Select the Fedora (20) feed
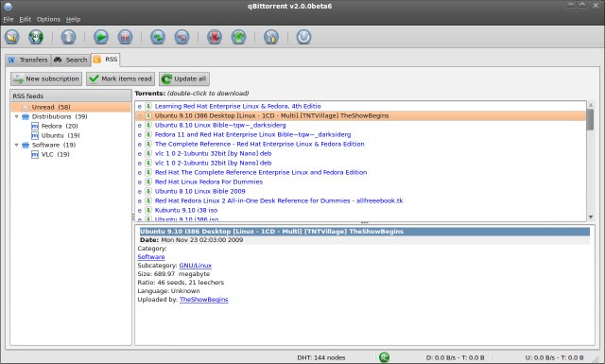 60,126
